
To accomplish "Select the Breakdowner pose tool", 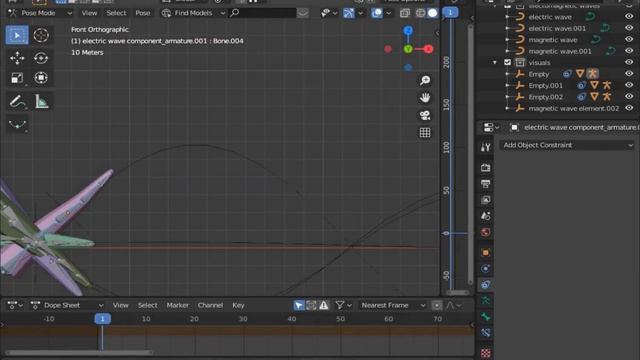I will pyautogui.click(x=17, y=124).
